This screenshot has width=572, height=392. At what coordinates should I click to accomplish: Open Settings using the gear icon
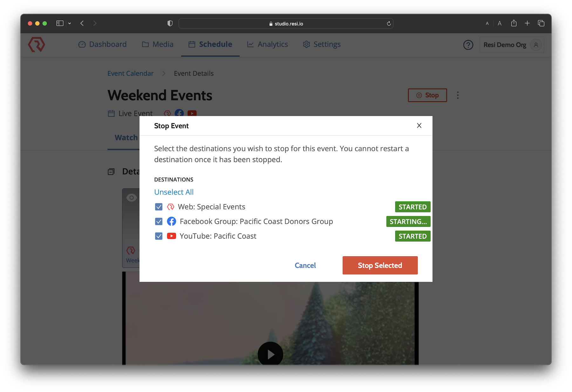click(x=306, y=44)
